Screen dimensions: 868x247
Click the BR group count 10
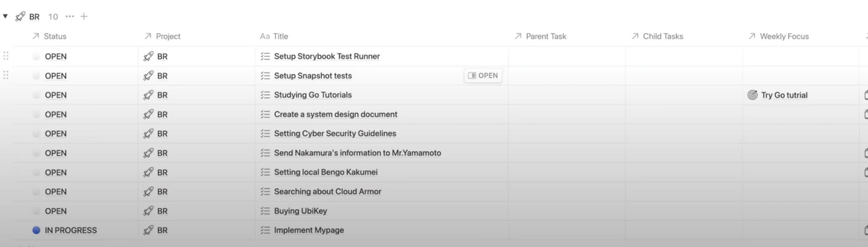[53, 17]
